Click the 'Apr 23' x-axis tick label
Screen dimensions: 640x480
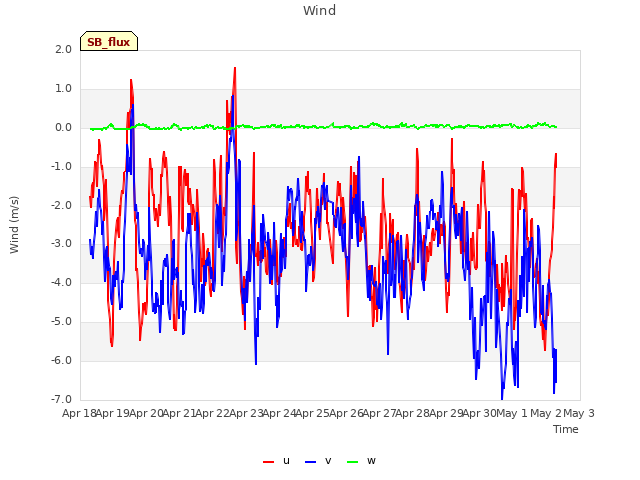coord(246,413)
